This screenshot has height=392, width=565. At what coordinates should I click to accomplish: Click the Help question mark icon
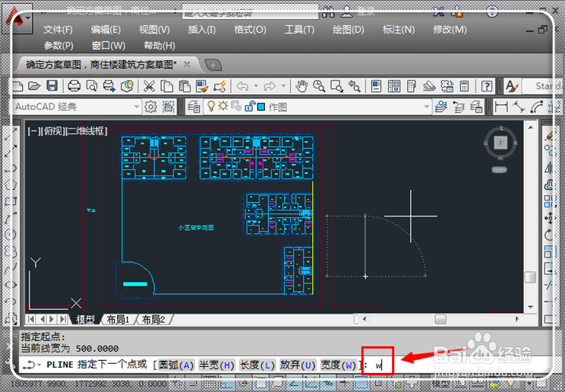(487, 86)
